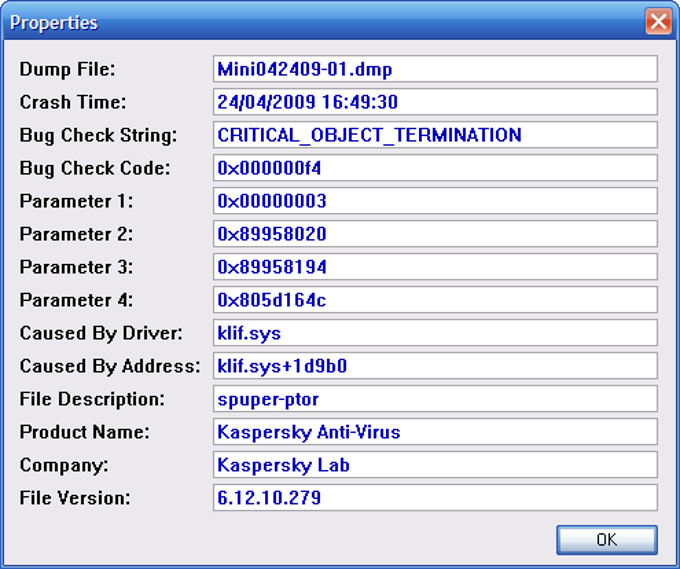680x569 pixels.
Task: Click the Crash Time field 24/04/2009 16:49:30
Action: coord(435,101)
